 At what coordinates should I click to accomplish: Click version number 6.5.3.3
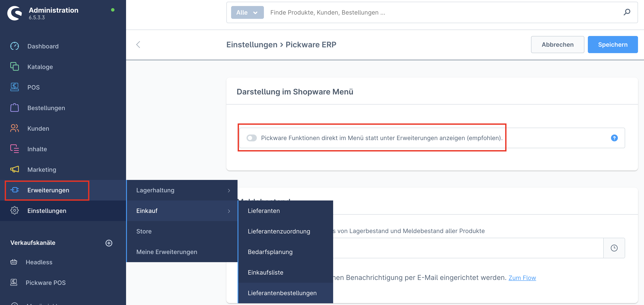37,18
